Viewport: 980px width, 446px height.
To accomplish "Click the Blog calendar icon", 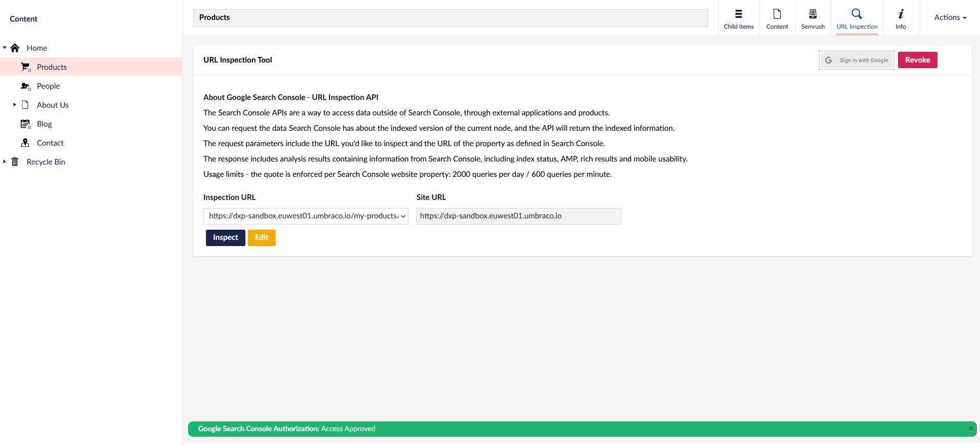I will (25, 124).
